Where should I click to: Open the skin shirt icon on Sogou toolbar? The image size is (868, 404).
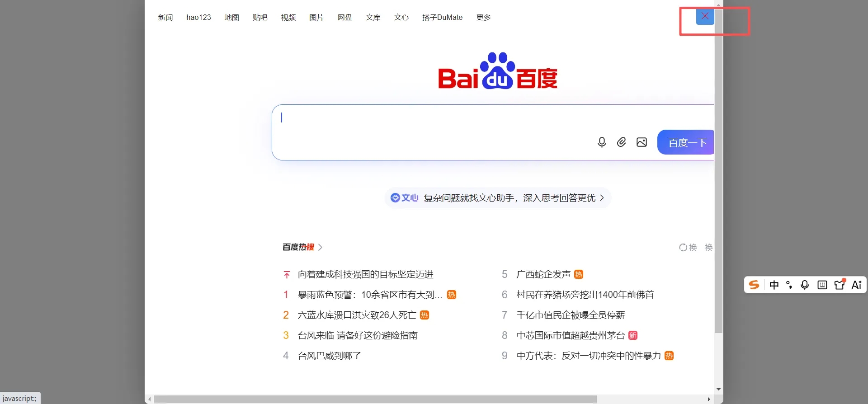coord(840,285)
